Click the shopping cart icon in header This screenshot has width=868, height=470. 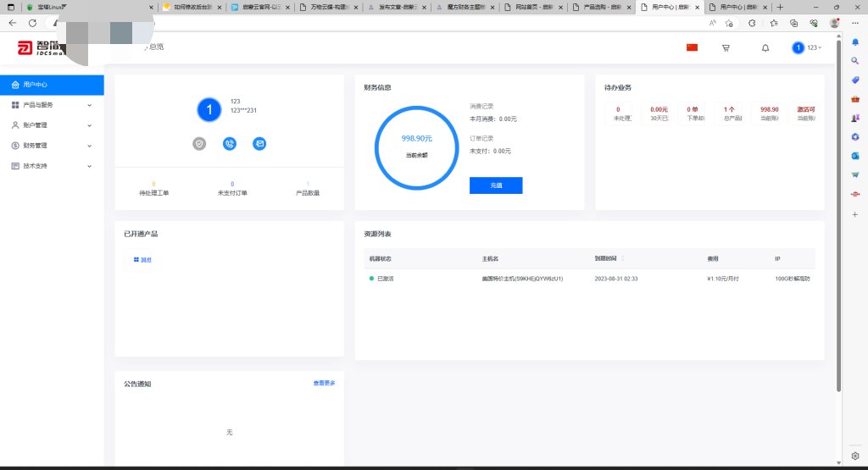click(726, 48)
